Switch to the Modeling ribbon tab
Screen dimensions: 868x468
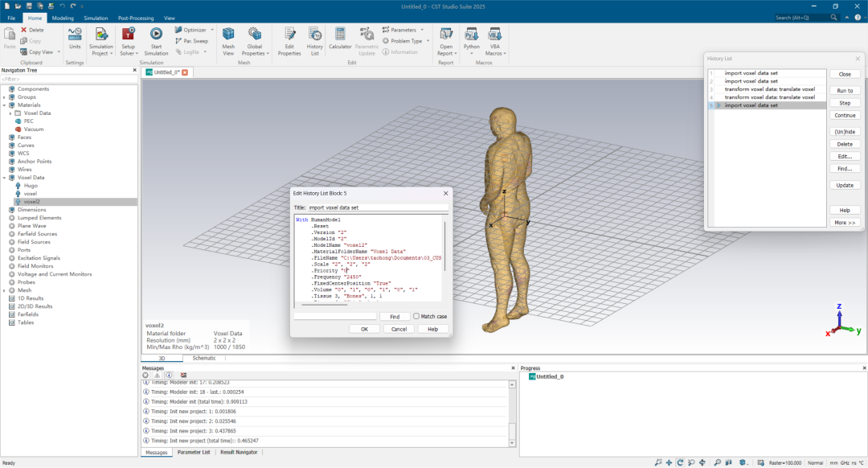[x=63, y=18]
